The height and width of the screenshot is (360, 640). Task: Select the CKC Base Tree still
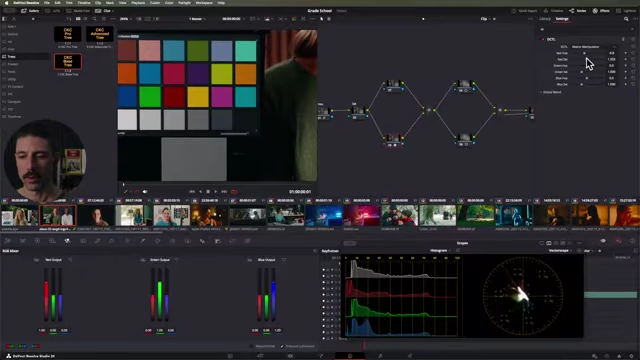point(68,62)
